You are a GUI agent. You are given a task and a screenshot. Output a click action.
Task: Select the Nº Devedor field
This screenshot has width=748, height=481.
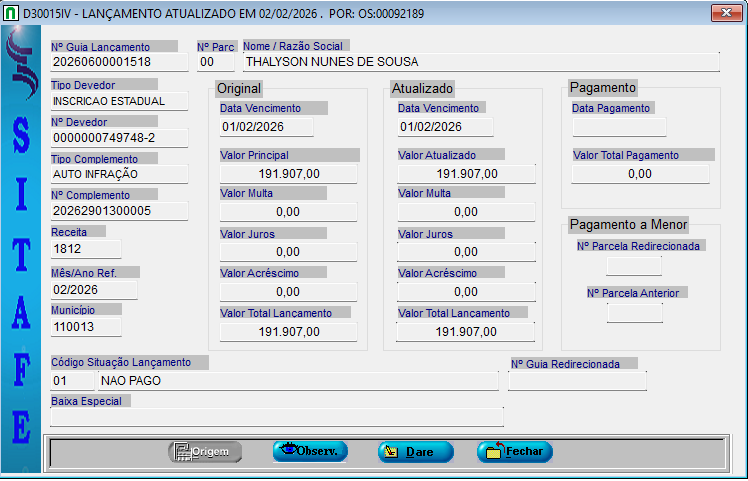pos(119,137)
